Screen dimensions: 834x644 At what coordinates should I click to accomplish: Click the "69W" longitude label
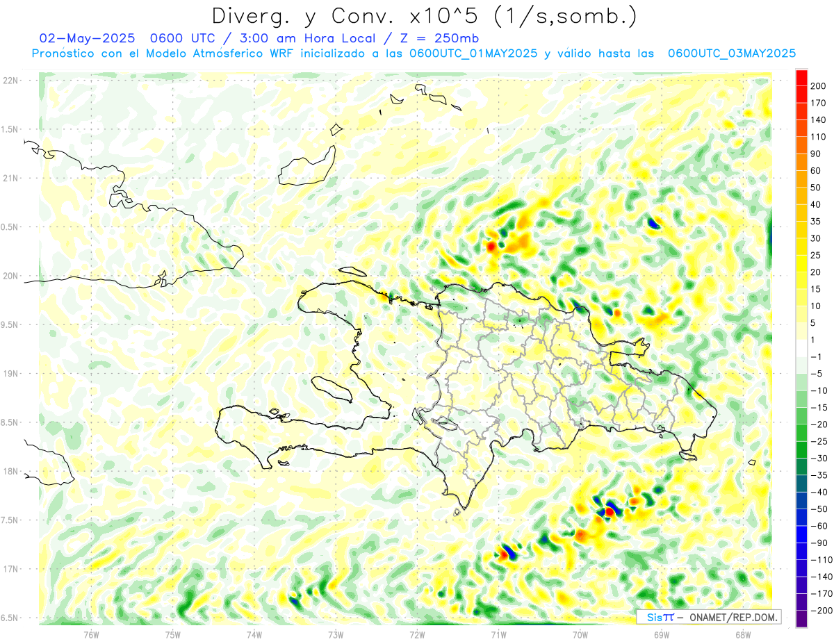(x=661, y=634)
